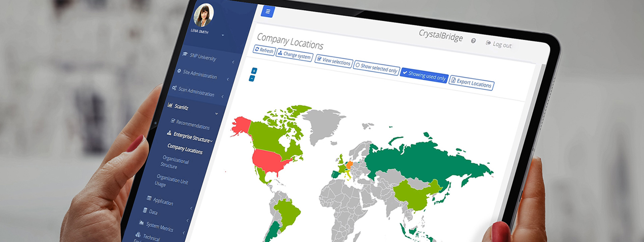Click the Technical cubes icon
The height and width of the screenshot is (242, 644).
pyautogui.click(x=138, y=235)
